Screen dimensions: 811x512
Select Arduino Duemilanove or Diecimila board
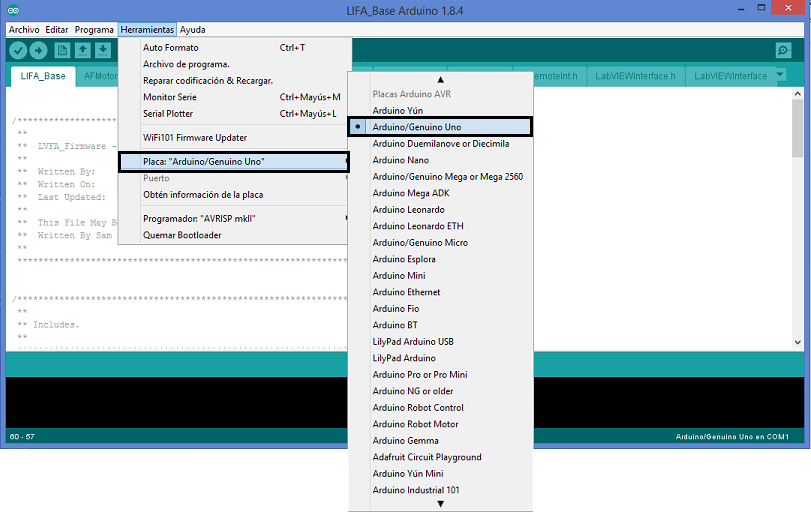pos(441,144)
